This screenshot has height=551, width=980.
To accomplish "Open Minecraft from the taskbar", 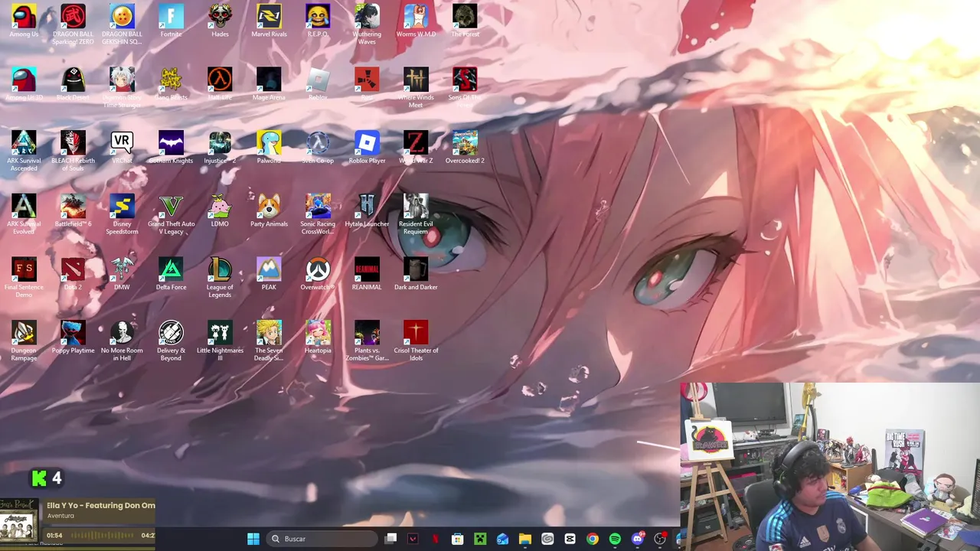I will (x=479, y=539).
